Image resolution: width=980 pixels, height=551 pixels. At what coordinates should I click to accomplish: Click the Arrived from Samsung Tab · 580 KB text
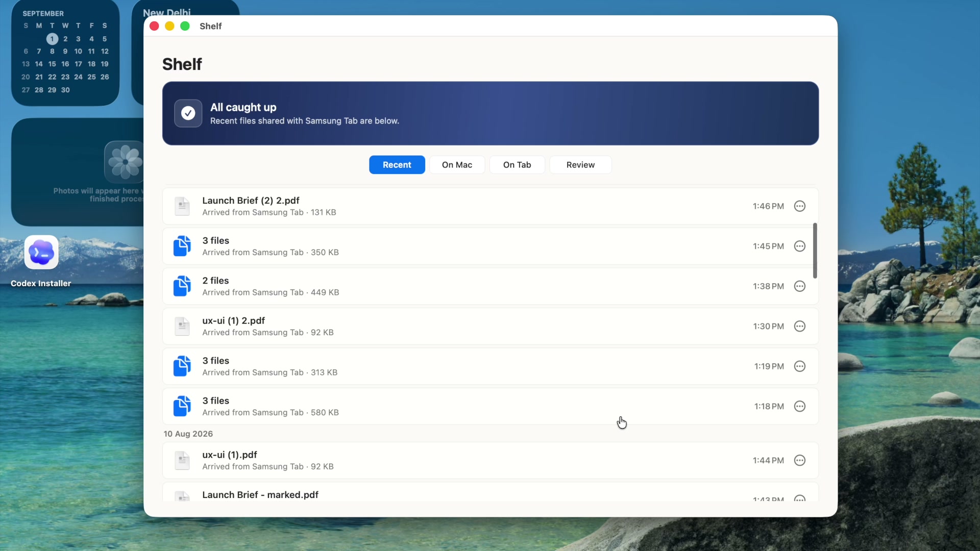point(271,412)
